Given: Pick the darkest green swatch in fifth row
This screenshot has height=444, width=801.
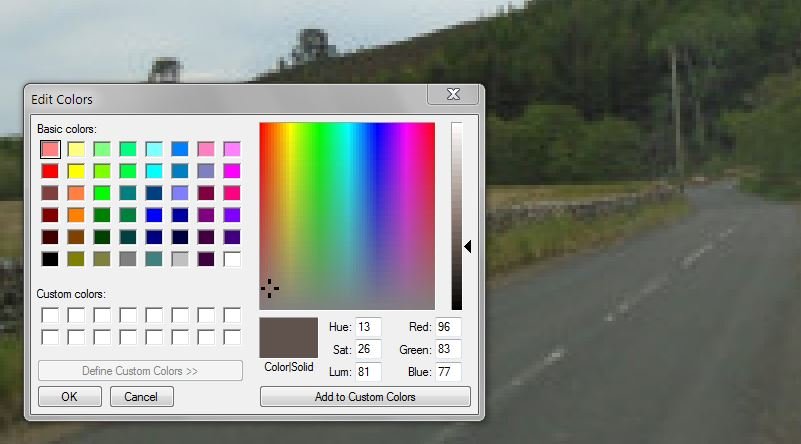Looking at the screenshot, I should click(102, 237).
